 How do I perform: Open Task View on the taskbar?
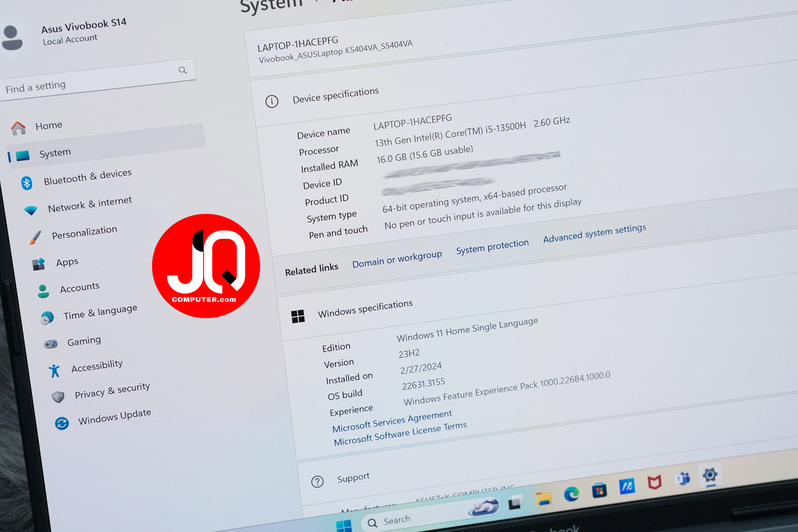tap(515, 503)
